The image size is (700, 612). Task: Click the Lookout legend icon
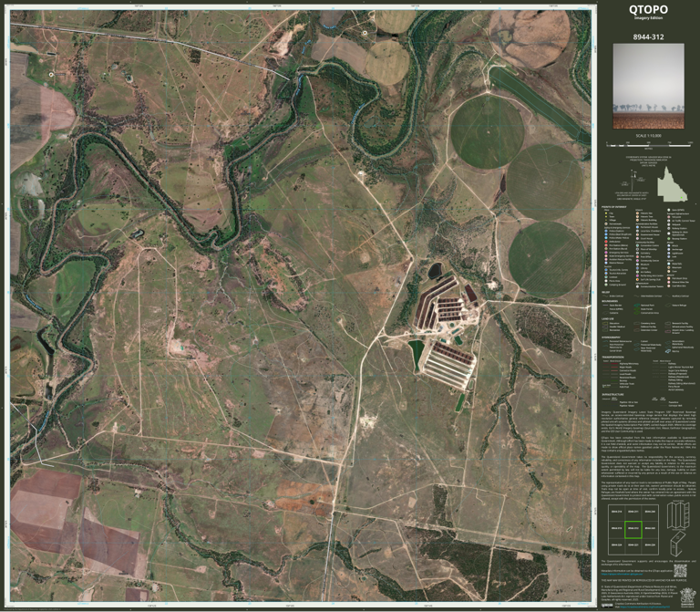[x=606, y=277]
